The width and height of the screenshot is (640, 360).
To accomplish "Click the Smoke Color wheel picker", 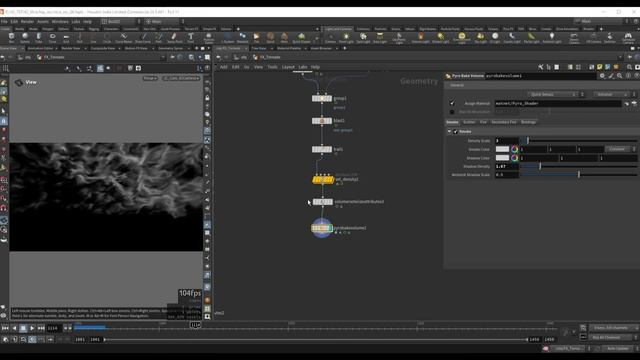I will tap(515, 149).
